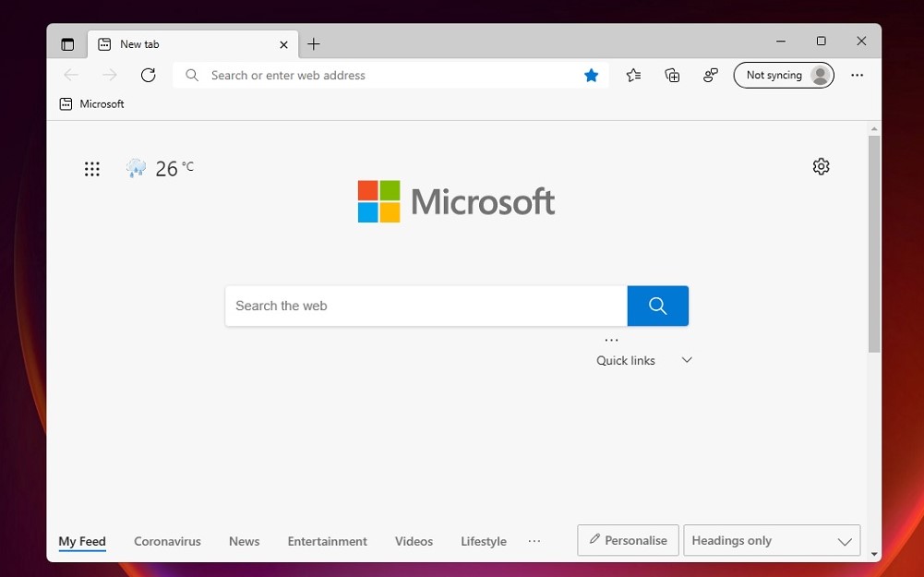Click the Personalise button
924x577 pixels.
[629, 540]
